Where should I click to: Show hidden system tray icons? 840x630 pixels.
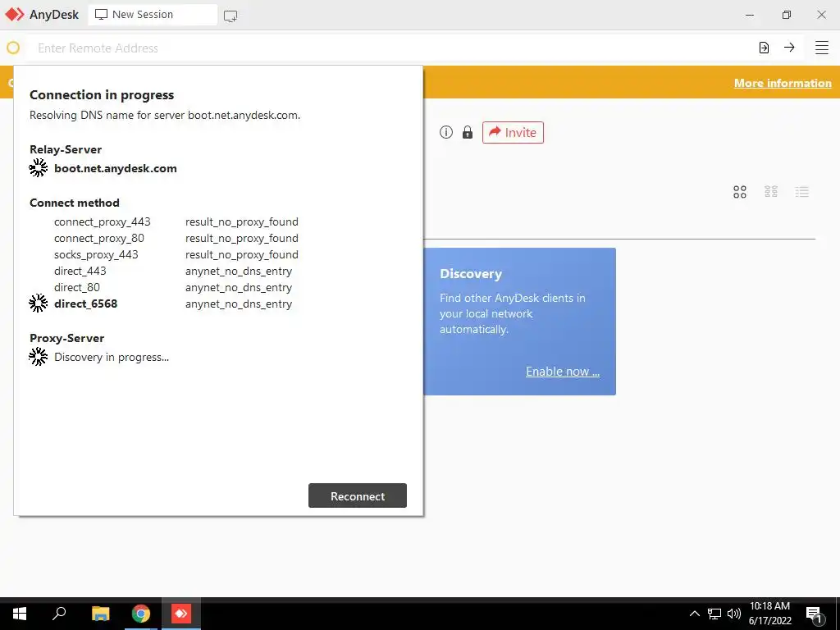[694, 614]
